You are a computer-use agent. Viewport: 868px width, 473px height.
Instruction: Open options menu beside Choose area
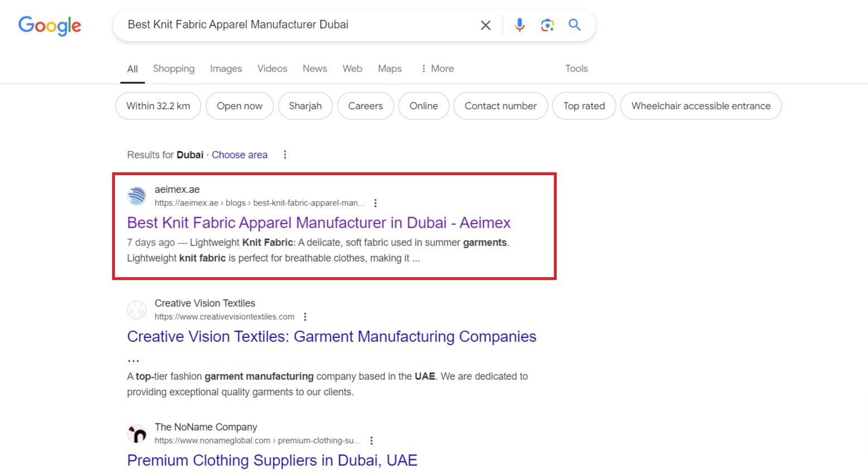coord(285,155)
